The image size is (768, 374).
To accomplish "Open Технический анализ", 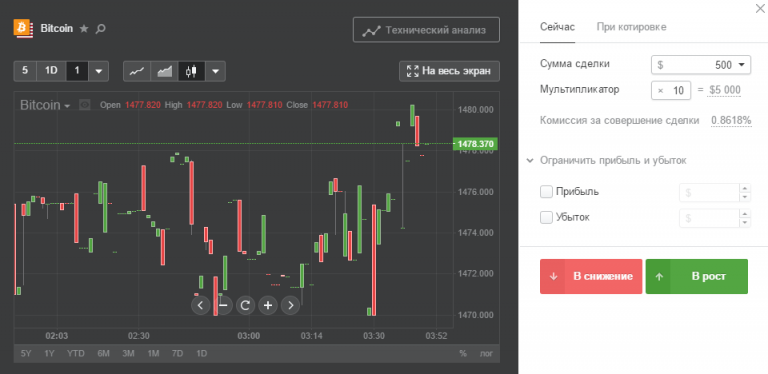I will pyautogui.click(x=426, y=30).
